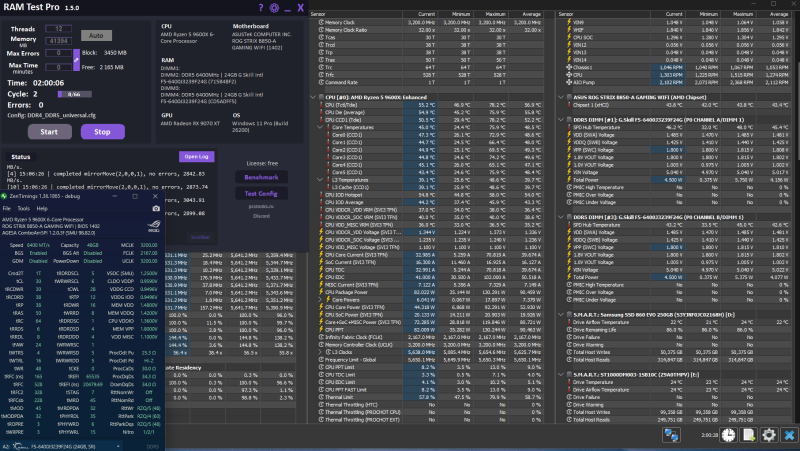Open HWiNFO remote network computers icon
The width and height of the screenshot is (800, 451).
click(671, 435)
